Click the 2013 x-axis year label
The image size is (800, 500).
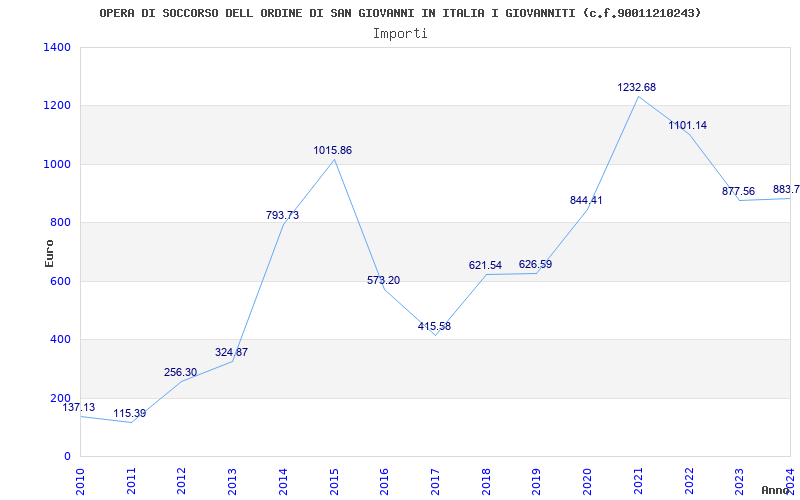click(233, 482)
